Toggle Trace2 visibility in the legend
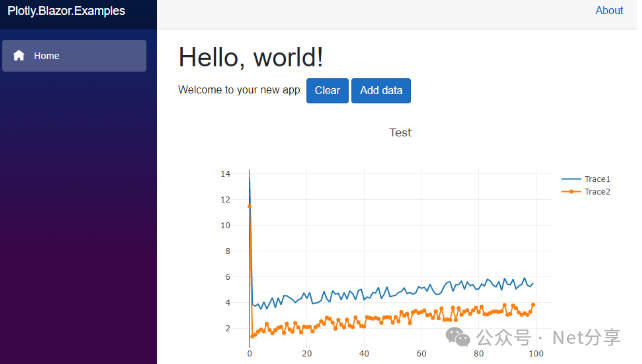This screenshot has height=364, width=642. tap(597, 192)
